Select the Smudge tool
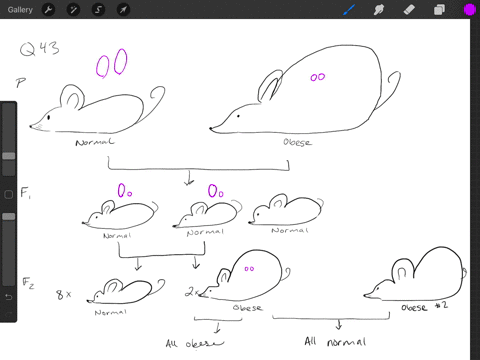Image resolution: width=480 pixels, height=360 pixels. 379,10
